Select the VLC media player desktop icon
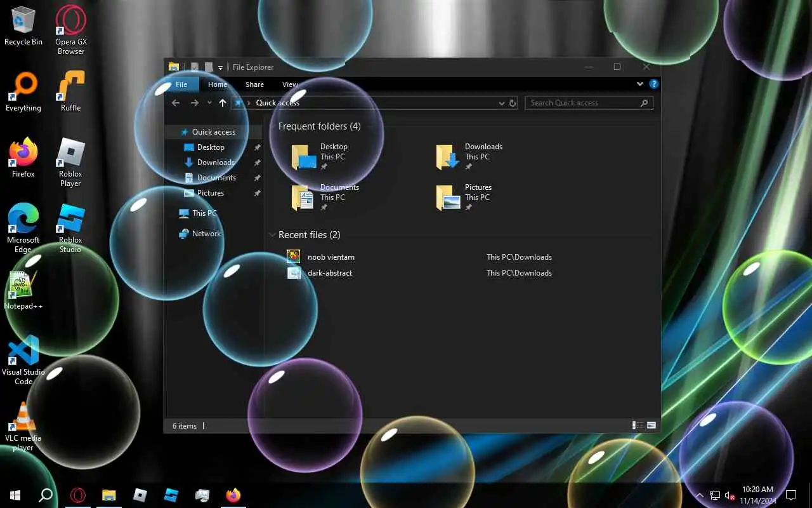The image size is (812, 508). click(x=23, y=427)
